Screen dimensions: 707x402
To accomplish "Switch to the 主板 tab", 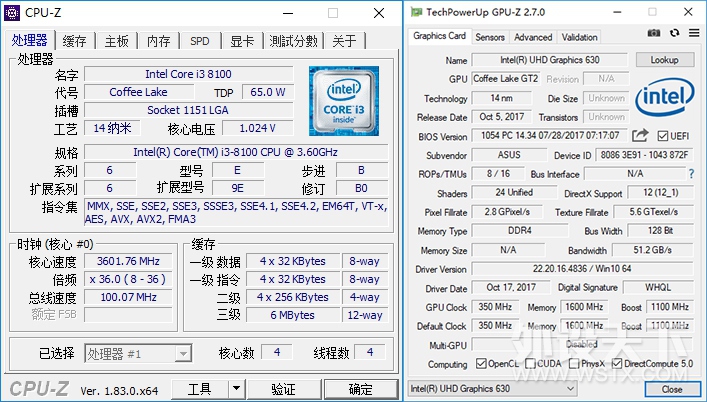I will 117,41.
